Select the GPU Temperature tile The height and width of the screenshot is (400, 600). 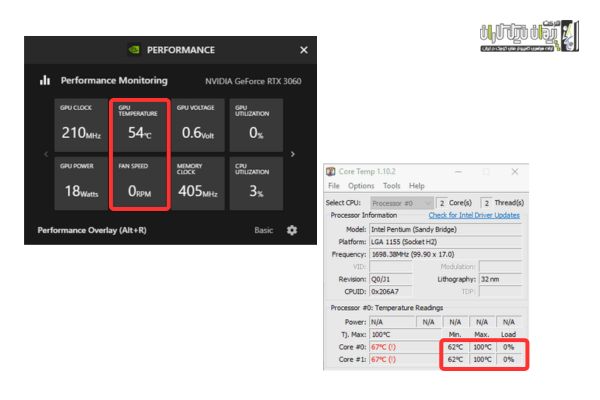coord(141,124)
